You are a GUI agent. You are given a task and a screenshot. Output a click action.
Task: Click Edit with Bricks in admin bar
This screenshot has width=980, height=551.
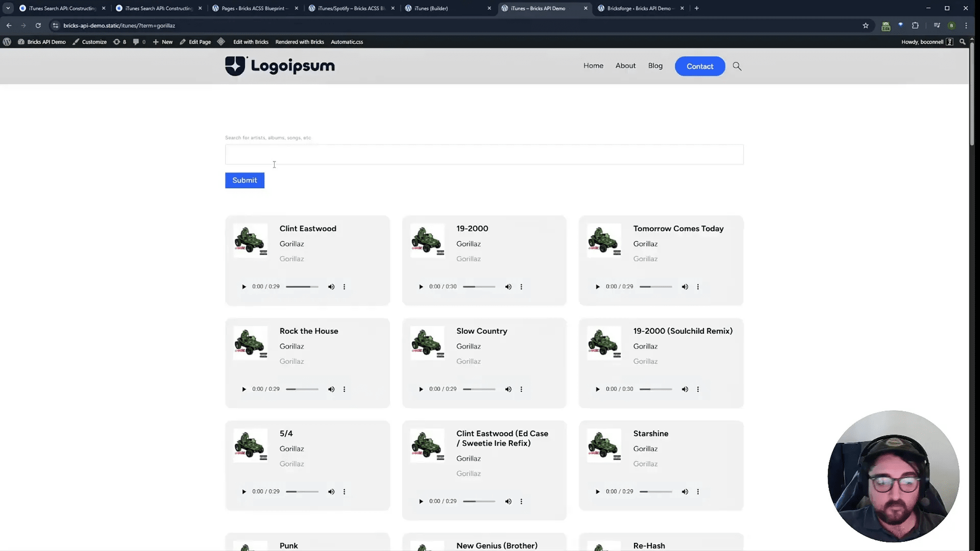(251, 42)
